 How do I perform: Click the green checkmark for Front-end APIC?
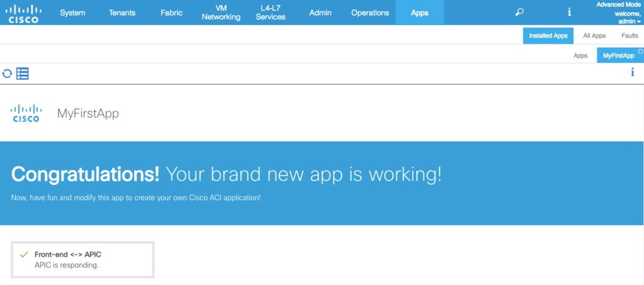point(24,255)
